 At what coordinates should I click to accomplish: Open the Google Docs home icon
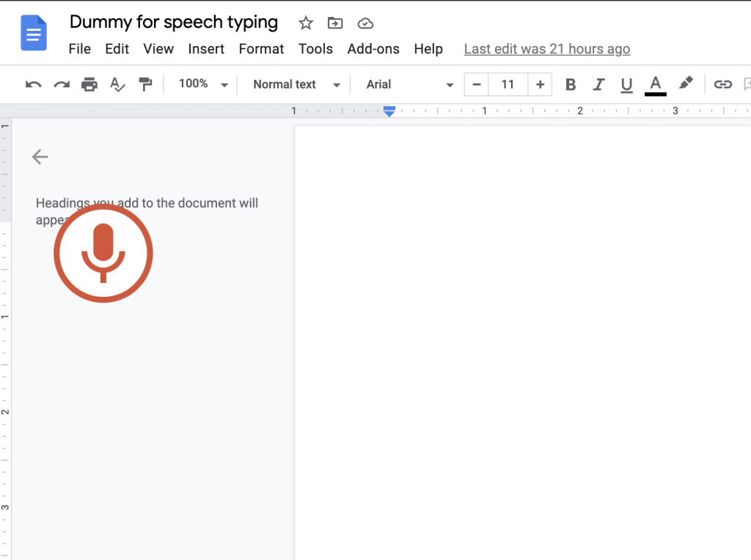coord(34,32)
